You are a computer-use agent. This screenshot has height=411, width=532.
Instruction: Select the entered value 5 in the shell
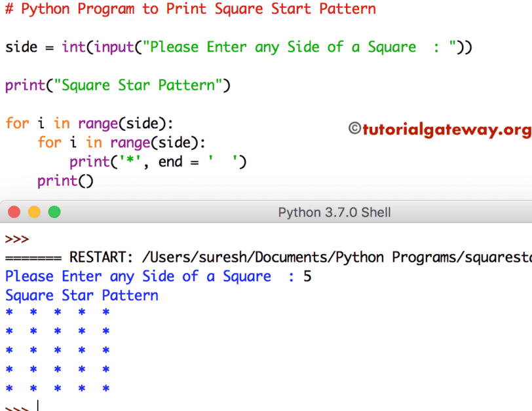307,276
